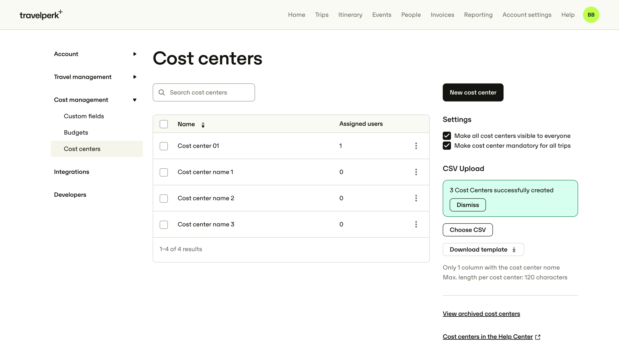The height and width of the screenshot is (364, 619).
Task: Go to Home in top navigation
Action: [297, 15]
